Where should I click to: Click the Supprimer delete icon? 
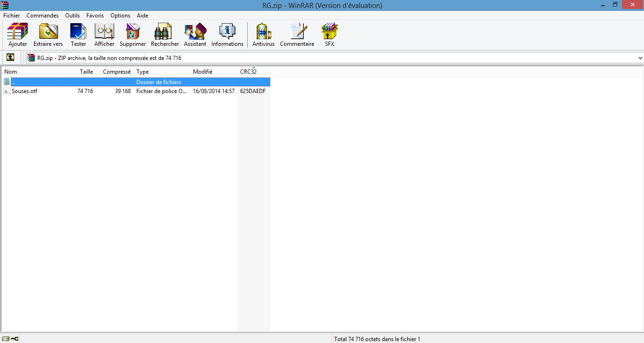tap(133, 32)
